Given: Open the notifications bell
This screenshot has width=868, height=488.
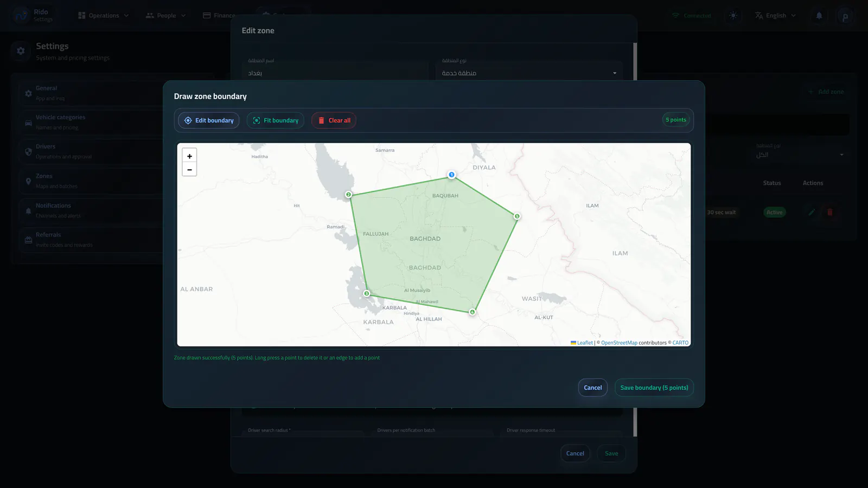Looking at the screenshot, I should 819,16.
